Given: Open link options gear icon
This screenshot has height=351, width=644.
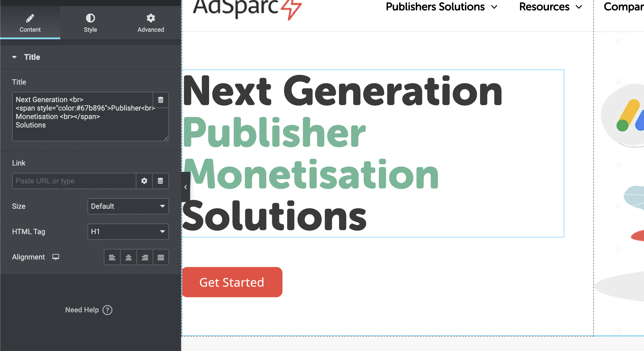Looking at the screenshot, I should tap(144, 181).
